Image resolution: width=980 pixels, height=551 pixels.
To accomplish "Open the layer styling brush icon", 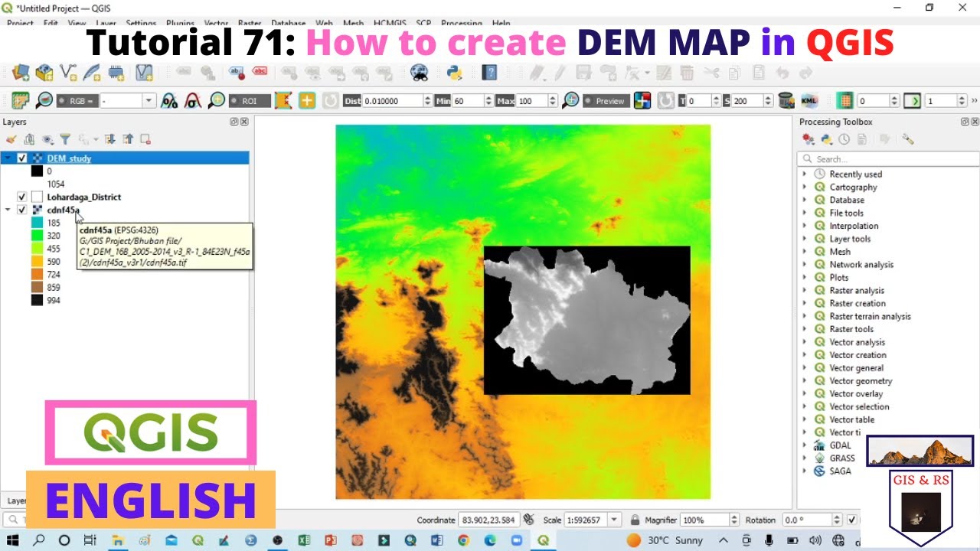I will click(x=11, y=139).
